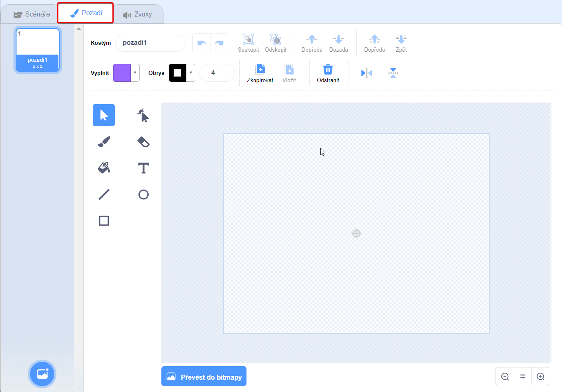The image size is (562, 392).
Task: Bring selection to the very front
Action: click(375, 43)
